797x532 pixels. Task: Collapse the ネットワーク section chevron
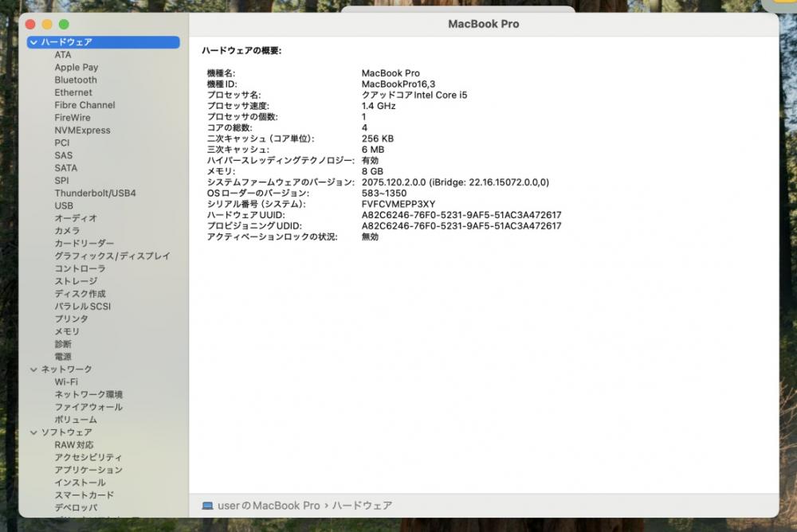pos(33,370)
